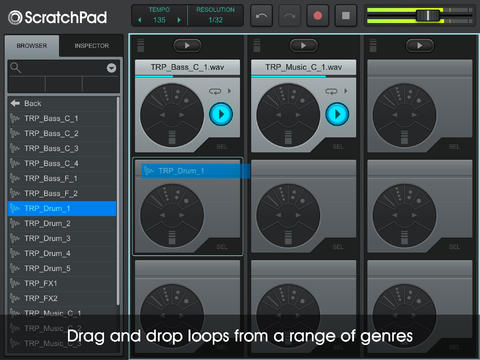480x360 pixels.
Task: Increase tempo with right arrow
Action: 179,20
